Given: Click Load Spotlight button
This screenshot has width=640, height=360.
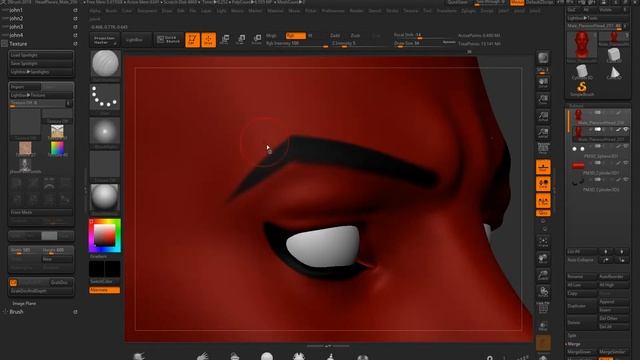Looking at the screenshot, I should (x=41, y=55).
